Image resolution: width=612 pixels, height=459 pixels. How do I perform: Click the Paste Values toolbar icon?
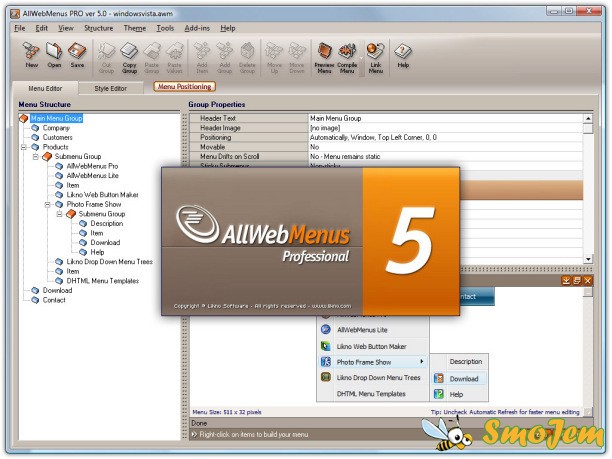coord(174,58)
